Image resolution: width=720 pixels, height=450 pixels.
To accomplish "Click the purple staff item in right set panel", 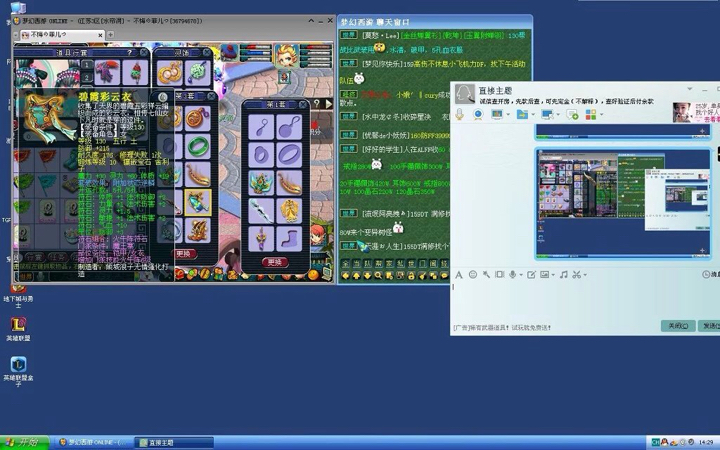I will pos(261,239).
